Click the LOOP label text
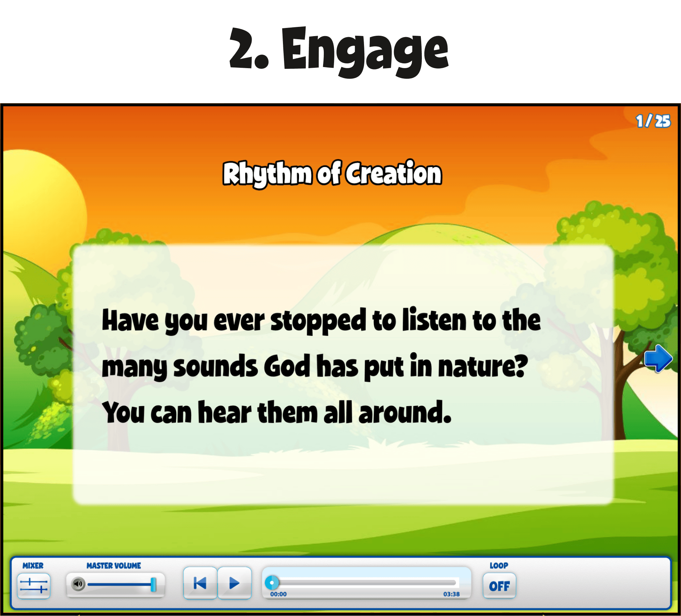This screenshot has height=616, width=681. pyautogui.click(x=499, y=566)
